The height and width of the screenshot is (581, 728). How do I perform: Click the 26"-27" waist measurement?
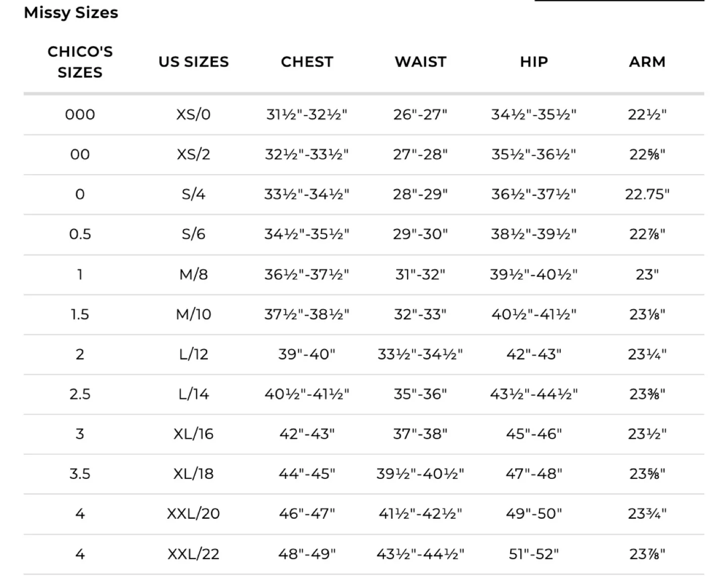tap(421, 114)
